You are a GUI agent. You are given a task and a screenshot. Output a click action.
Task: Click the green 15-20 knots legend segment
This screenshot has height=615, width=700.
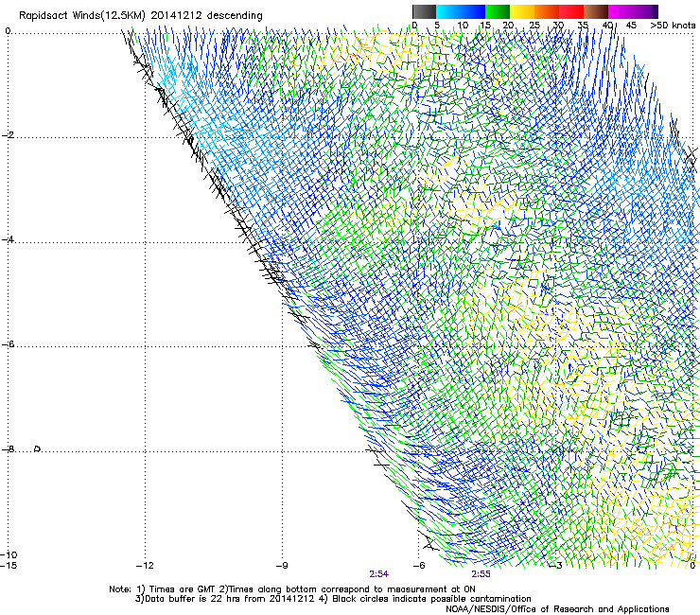point(498,11)
